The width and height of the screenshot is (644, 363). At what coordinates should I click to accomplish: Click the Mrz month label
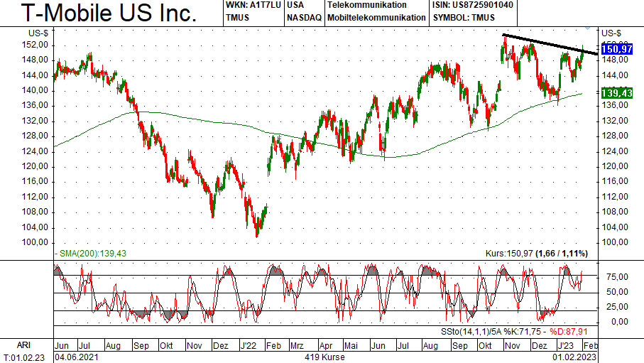pos(297,345)
